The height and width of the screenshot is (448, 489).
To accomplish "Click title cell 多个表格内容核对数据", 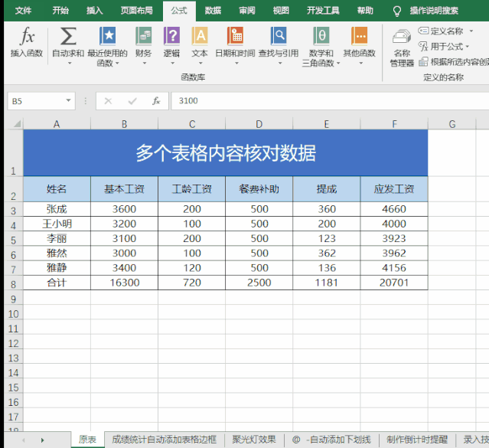I will [x=226, y=153].
